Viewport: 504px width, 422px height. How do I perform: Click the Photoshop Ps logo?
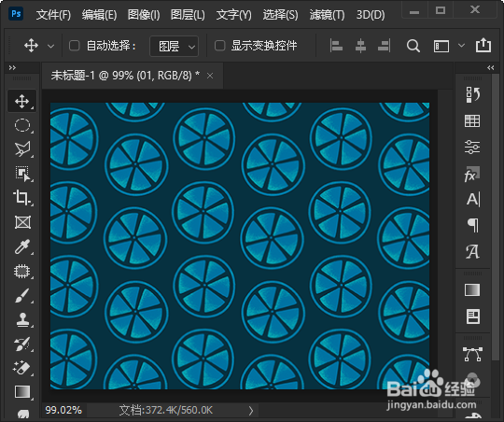[x=16, y=14]
